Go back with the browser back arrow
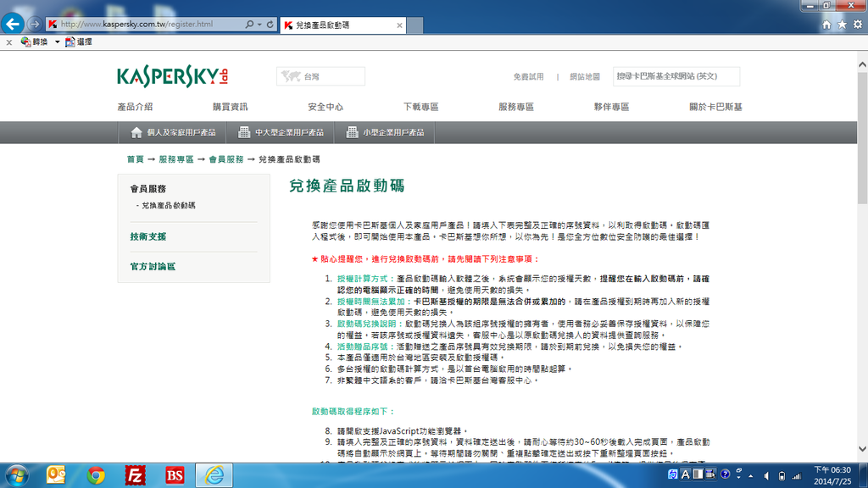 click(x=12, y=24)
